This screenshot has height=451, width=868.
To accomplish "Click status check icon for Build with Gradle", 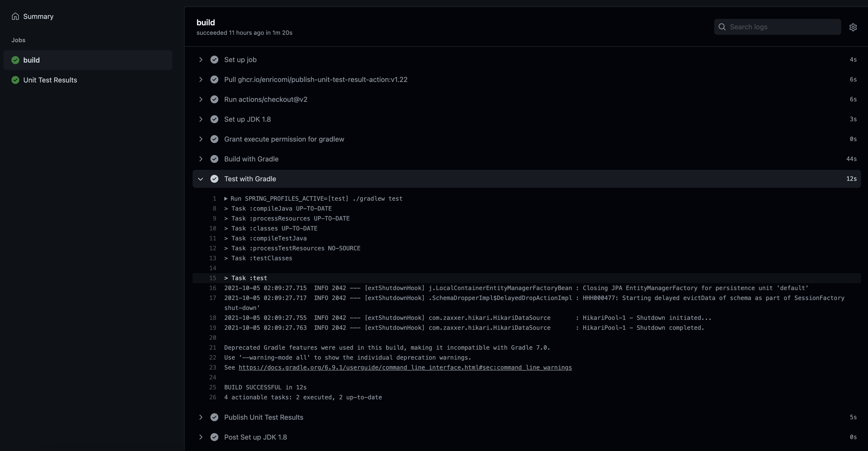I will [x=214, y=159].
